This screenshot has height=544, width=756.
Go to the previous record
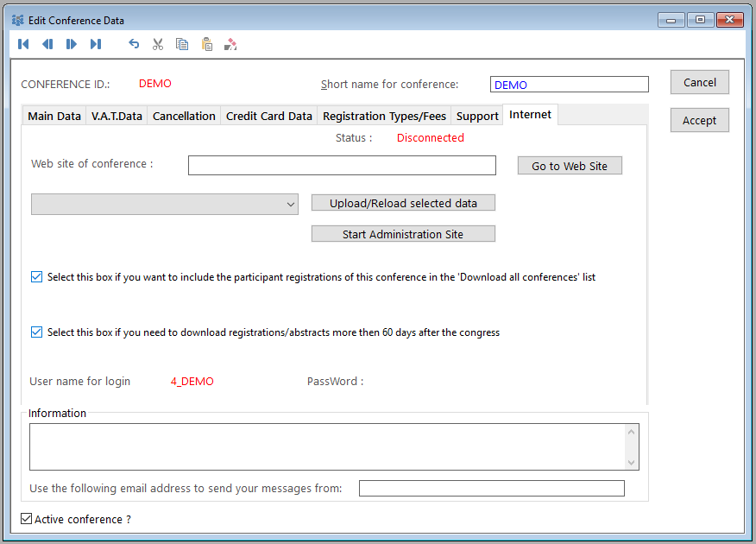47,44
